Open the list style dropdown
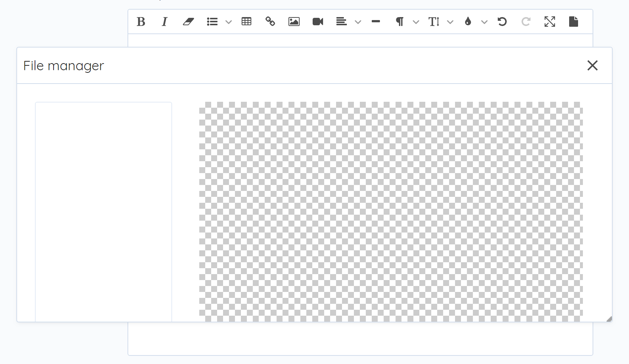This screenshot has width=629, height=364. click(x=228, y=22)
